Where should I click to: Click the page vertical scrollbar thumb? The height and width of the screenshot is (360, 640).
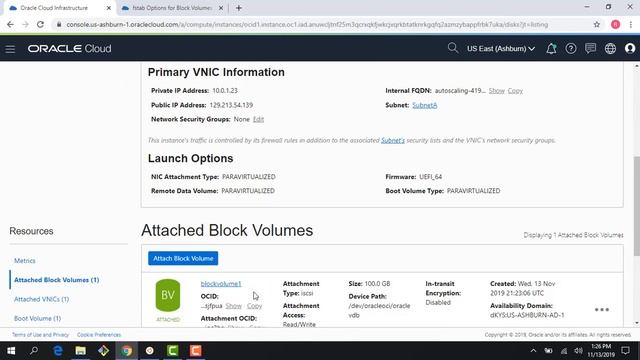click(x=636, y=206)
